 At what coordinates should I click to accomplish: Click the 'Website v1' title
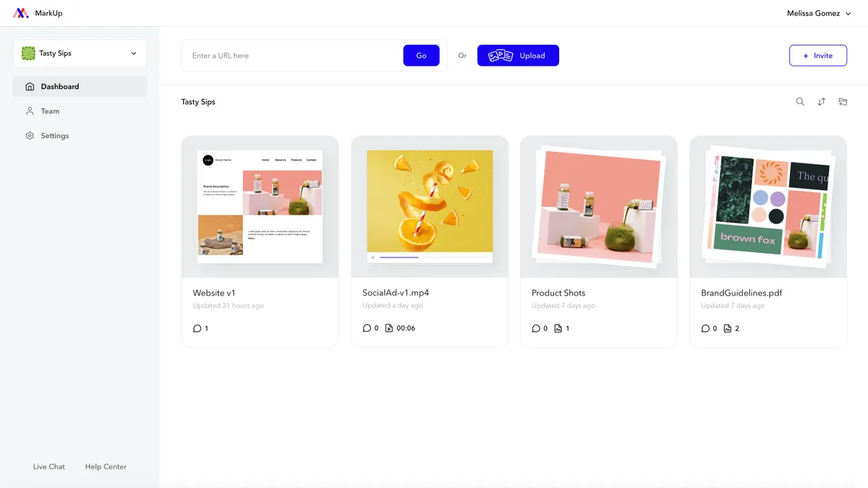214,293
